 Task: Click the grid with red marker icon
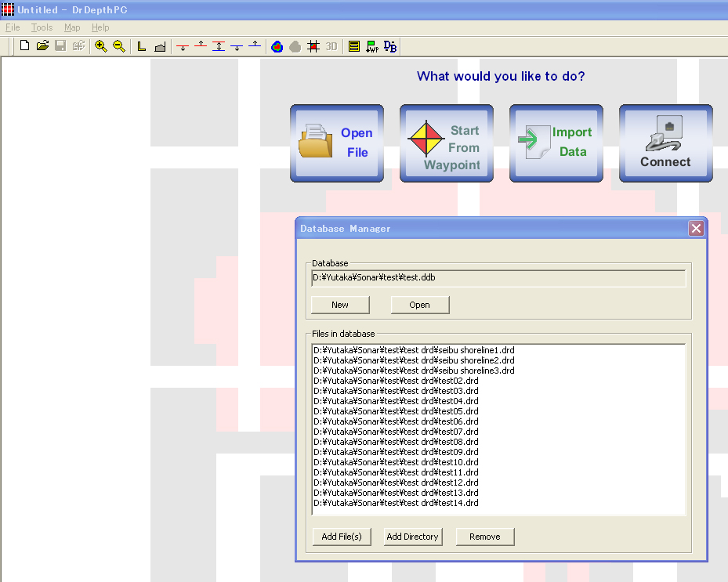pos(313,46)
